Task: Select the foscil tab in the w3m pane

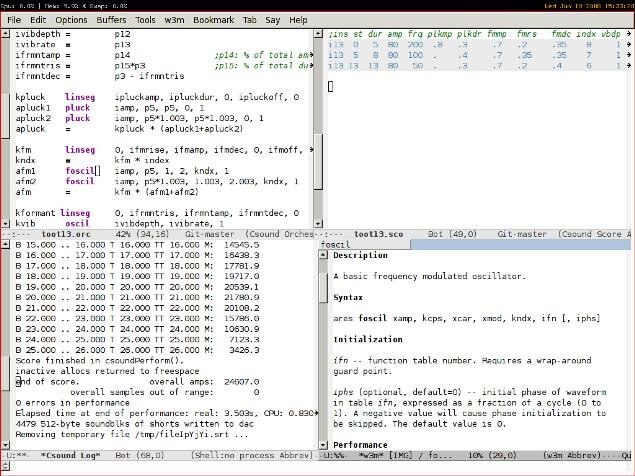Action: pos(334,244)
